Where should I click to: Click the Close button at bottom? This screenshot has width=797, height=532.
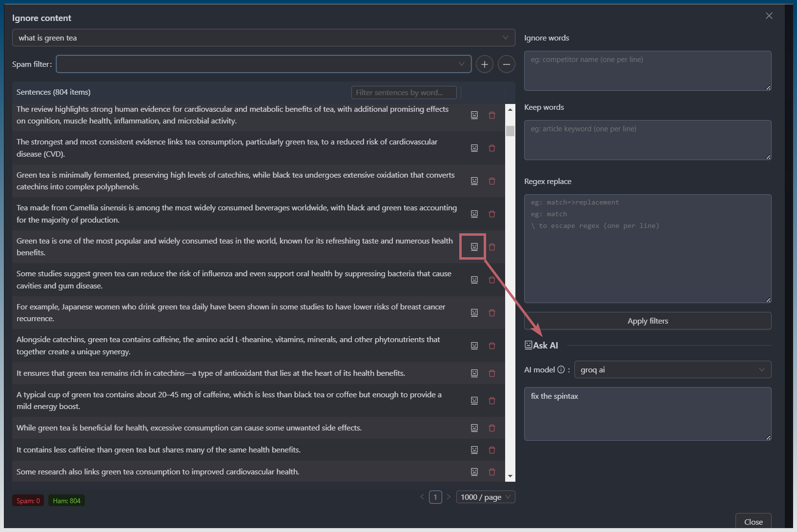(x=753, y=522)
